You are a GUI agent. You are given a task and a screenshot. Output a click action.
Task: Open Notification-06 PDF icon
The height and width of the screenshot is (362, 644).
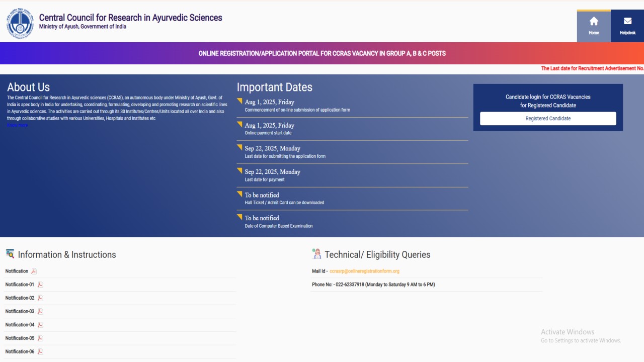pyautogui.click(x=40, y=352)
